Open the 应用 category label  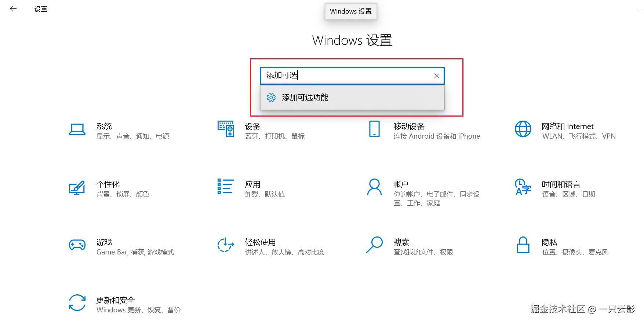tap(253, 184)
